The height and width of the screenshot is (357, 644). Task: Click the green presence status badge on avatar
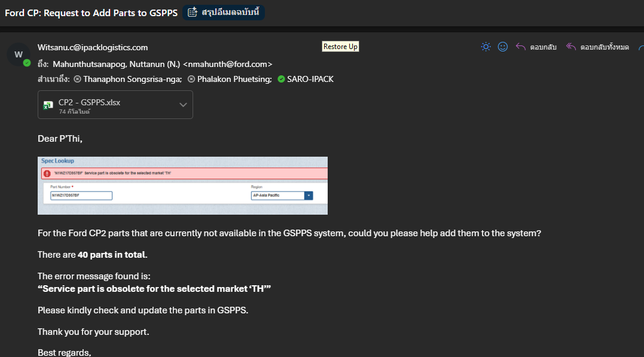pos(27,63)
